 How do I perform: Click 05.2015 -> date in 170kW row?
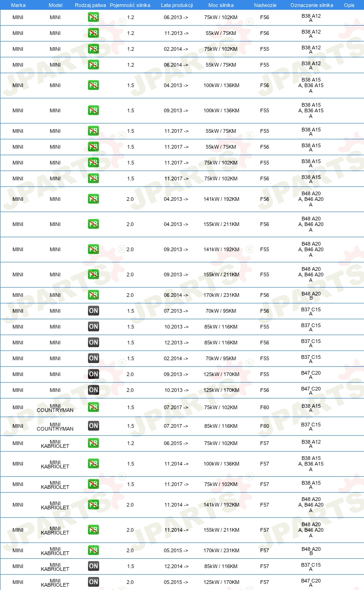click(x=176, y=550)
